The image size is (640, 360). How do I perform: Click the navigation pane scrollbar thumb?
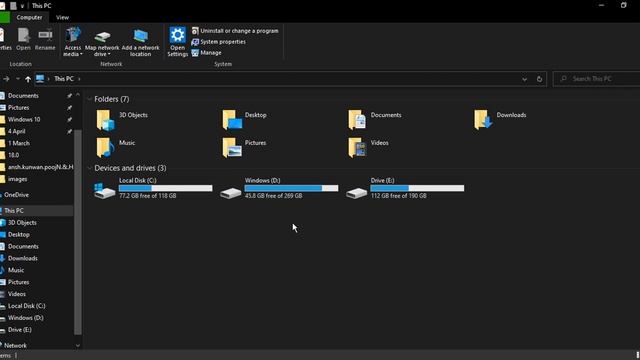point(78,232)
